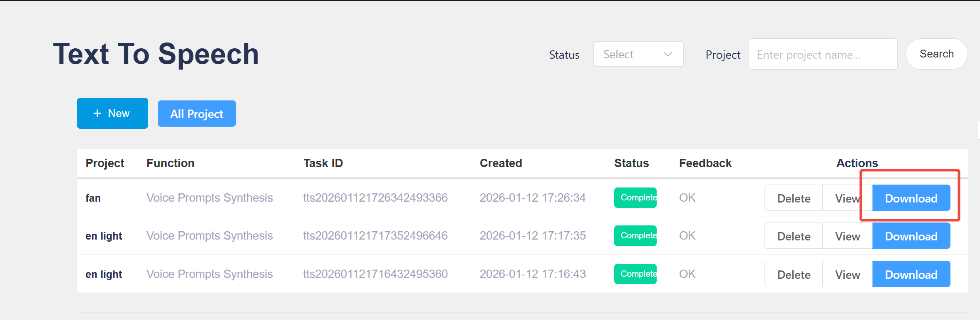View the en light task from 17:16:43
Image resolution: width=980 pixels, height=320 pixels.
(x=847, y=275)
